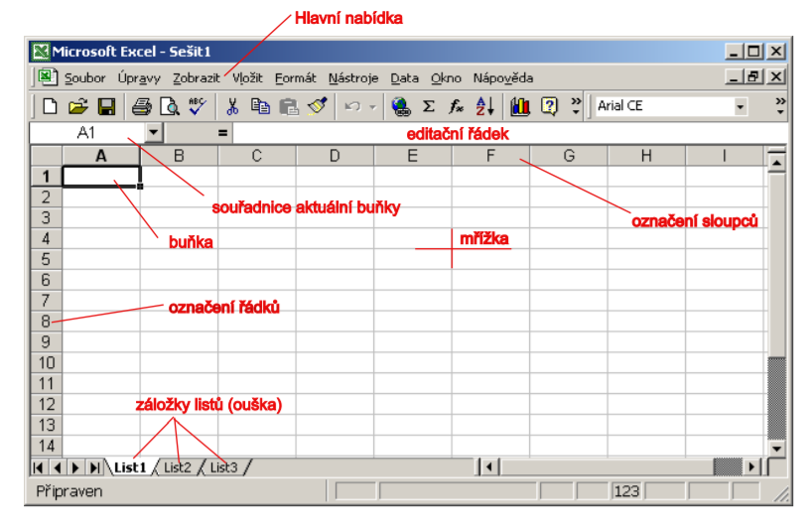Select column G header

point(569,156)
